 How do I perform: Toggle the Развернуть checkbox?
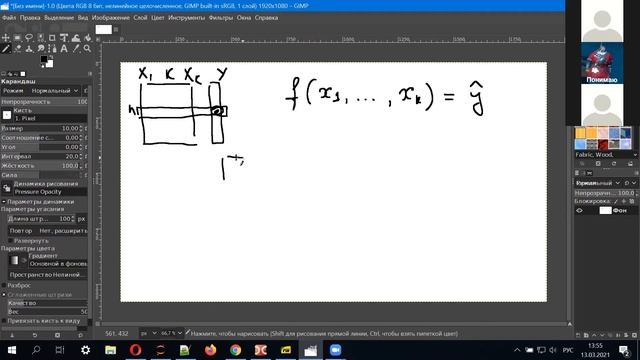click(11, 241)
